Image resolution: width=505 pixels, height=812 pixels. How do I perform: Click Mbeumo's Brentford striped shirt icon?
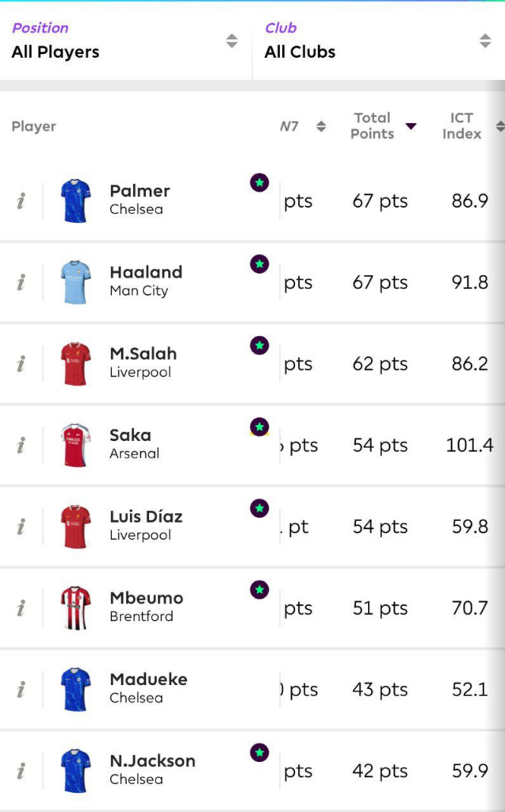coord(76,608)
